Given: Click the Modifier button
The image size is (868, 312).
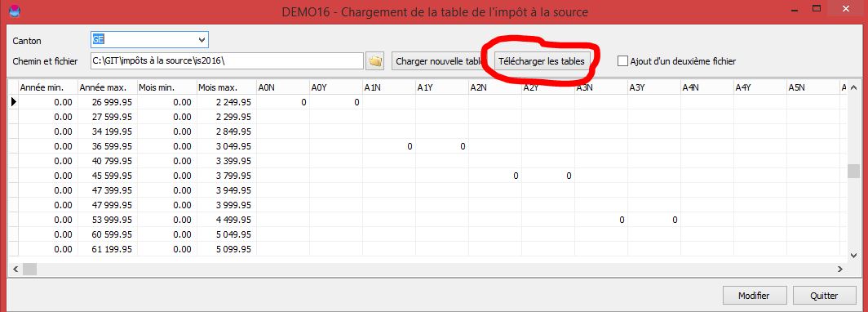Looking at the screenshot, I should click(754, 296).
